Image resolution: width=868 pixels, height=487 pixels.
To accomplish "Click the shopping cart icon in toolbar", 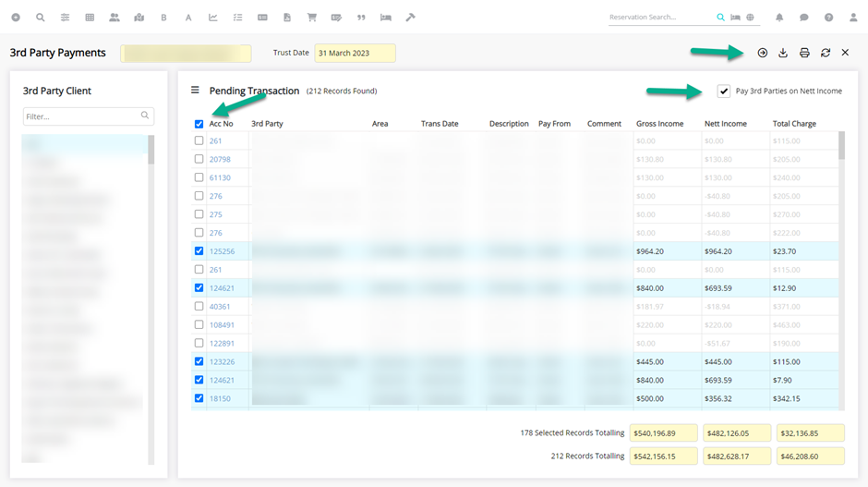I will point(312,18).
